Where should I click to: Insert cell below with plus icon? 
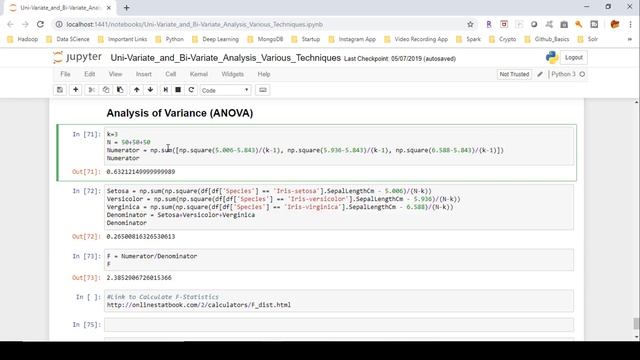(x=76, y=90)
